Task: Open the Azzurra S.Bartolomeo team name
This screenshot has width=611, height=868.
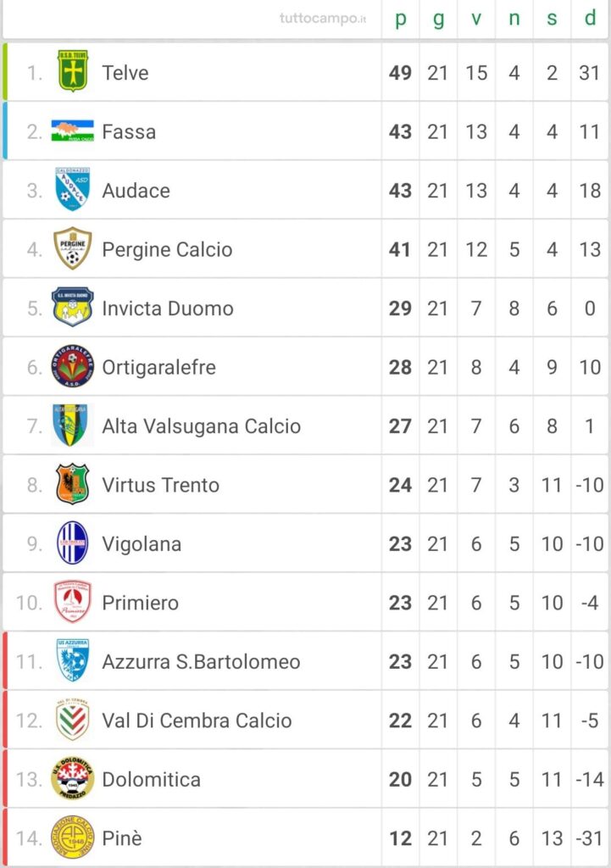Action: [201, 661]
